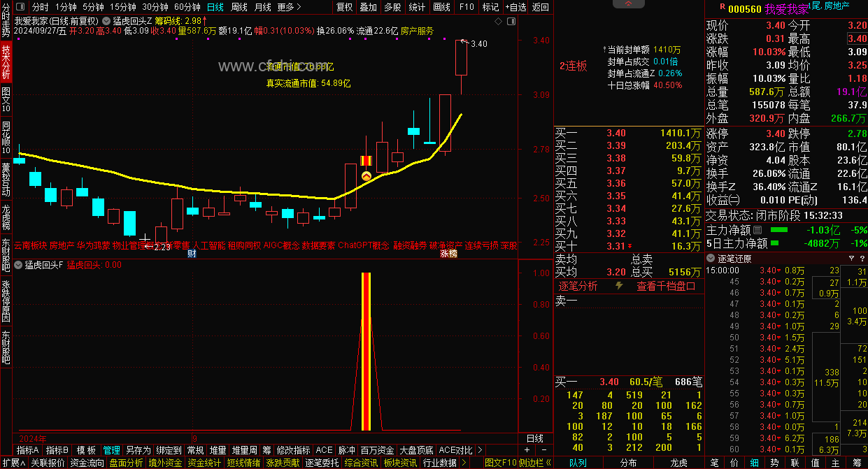
Task: Show more indicators with the right arrow
Action: coord(481,451)
